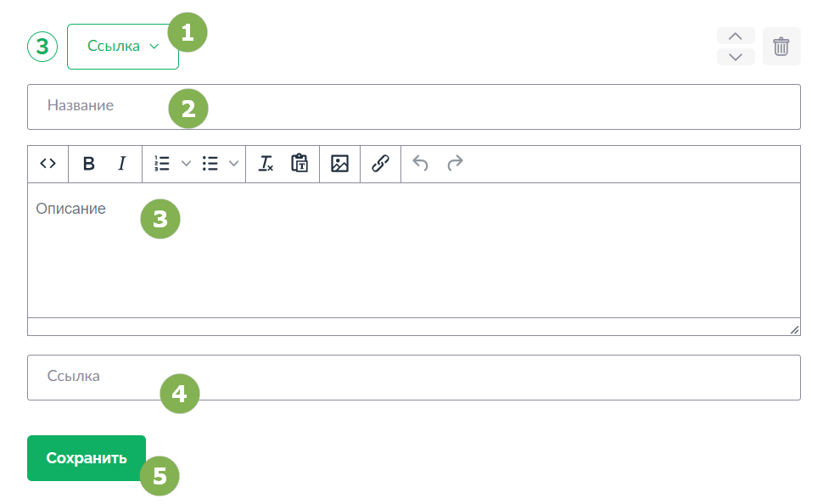Toggle italic formatting
823x504 pixels.
click(122, 164)
